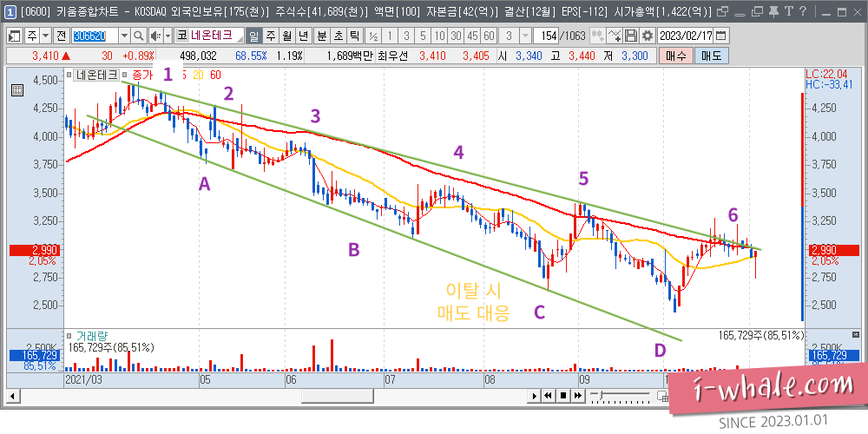Click the zoom region icon near the slider
The image size is (868, 434).
(x=662, y=395)
